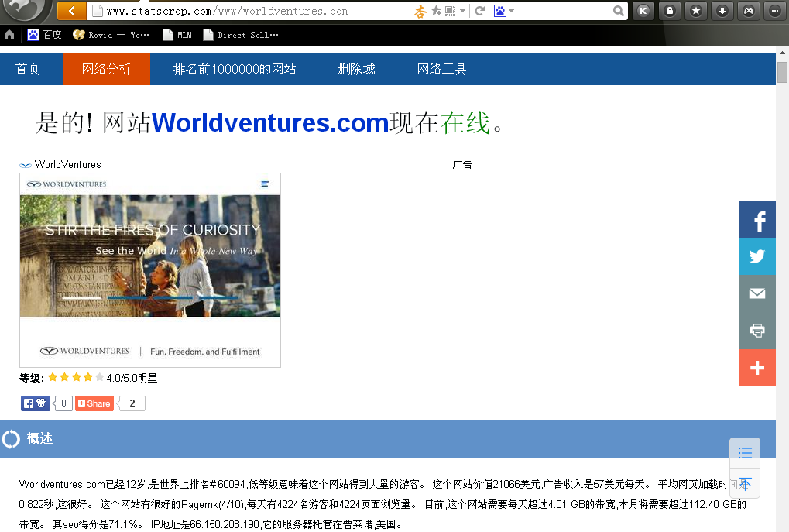Open favorites star toolbar button
789x532 pixels.
[696, 11]
